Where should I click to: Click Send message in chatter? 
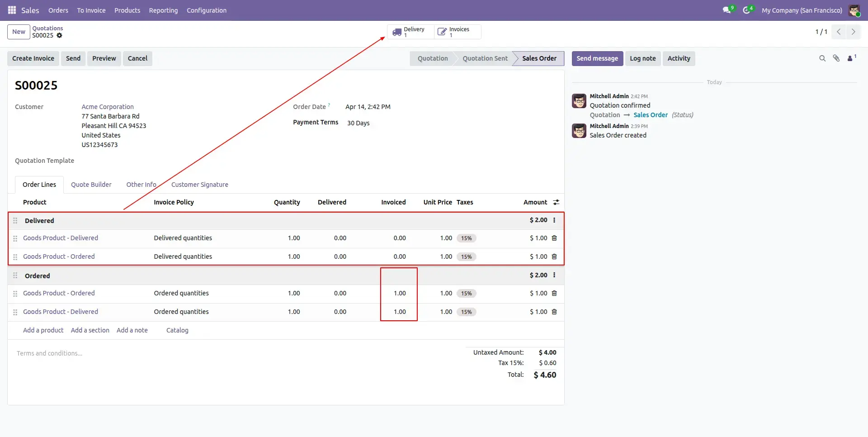597,58
